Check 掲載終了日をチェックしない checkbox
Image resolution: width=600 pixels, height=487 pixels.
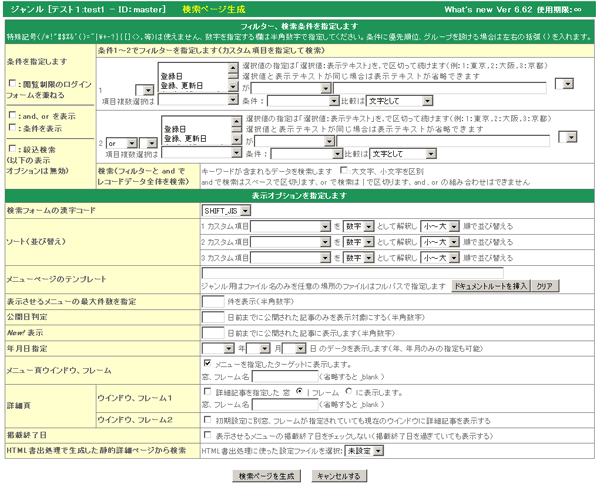[207, 435]
